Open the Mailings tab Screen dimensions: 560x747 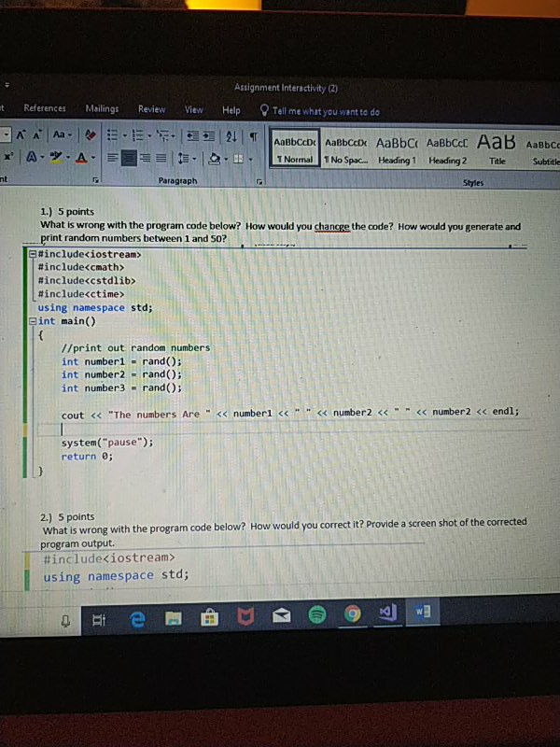click(x=102, y=109)
